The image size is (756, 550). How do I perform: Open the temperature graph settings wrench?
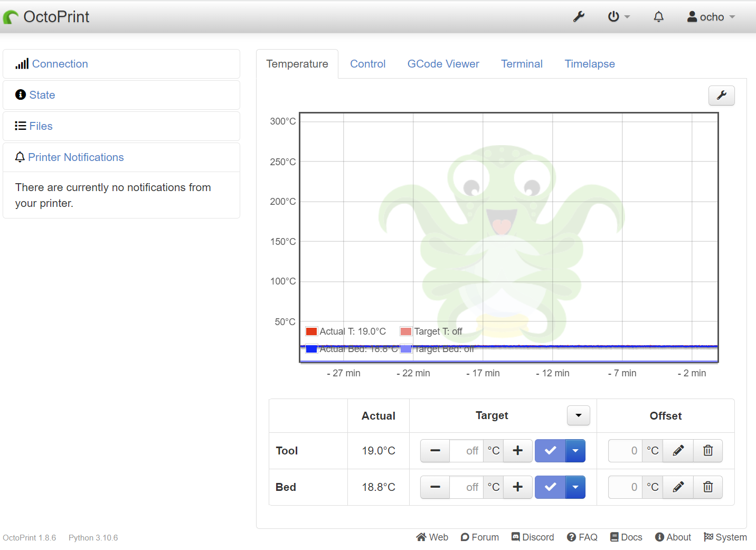click(x=721, y=96)
